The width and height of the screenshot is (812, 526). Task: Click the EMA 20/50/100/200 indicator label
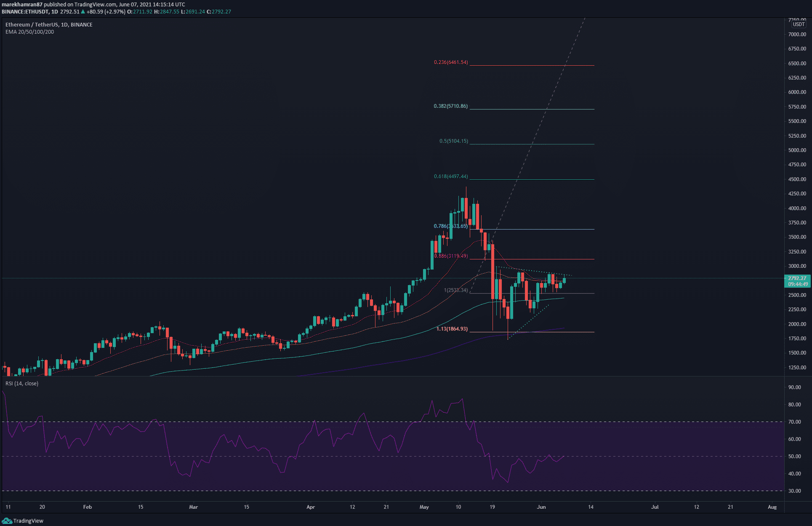(x=29, y=32)
